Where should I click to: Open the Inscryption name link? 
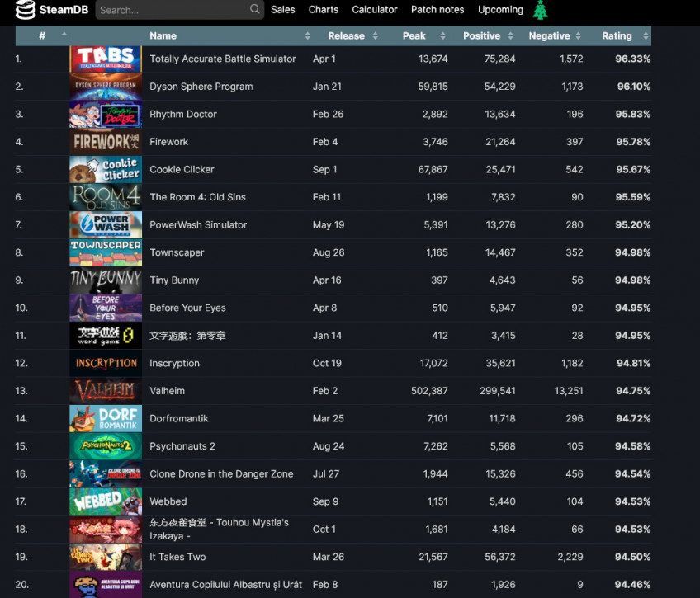click(x=174, y=363)
